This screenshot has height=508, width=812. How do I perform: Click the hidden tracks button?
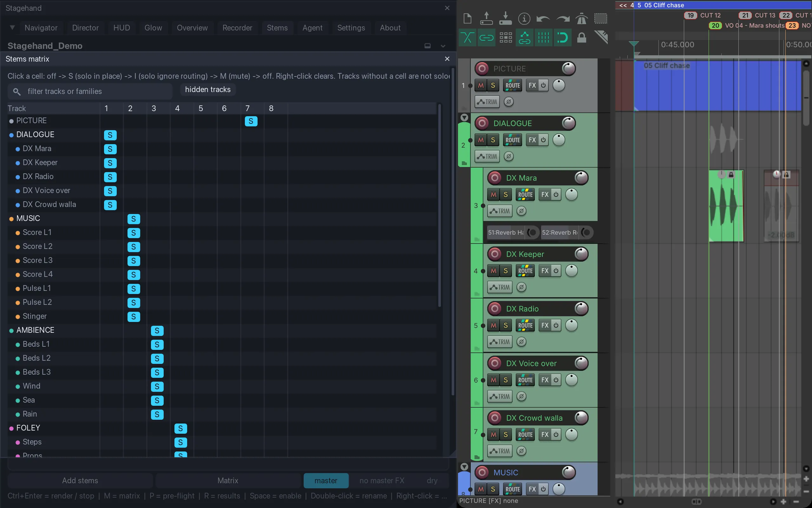click(x=208, y=89)
